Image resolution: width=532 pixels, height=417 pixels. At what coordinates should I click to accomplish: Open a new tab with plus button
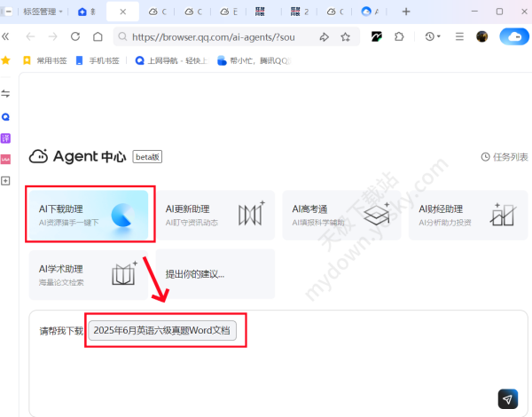(x=406, y=12)
